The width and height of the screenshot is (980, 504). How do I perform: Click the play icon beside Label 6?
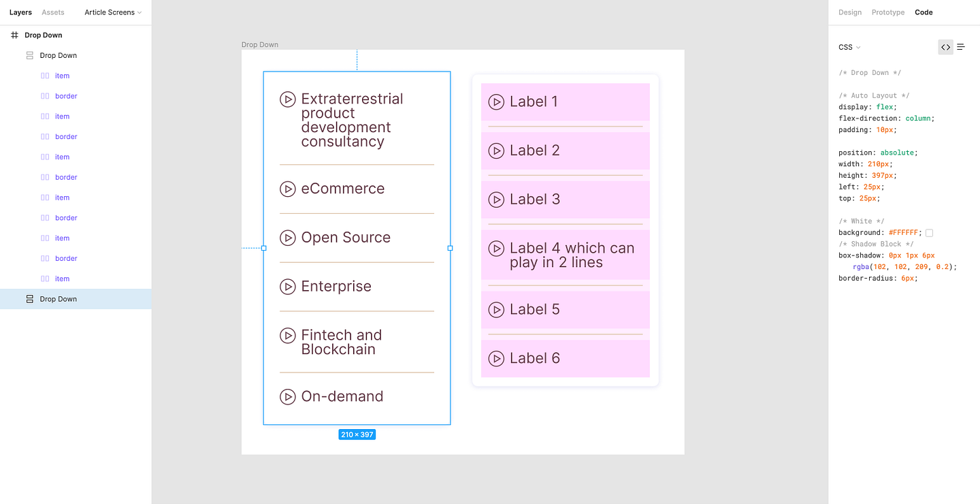496,358
